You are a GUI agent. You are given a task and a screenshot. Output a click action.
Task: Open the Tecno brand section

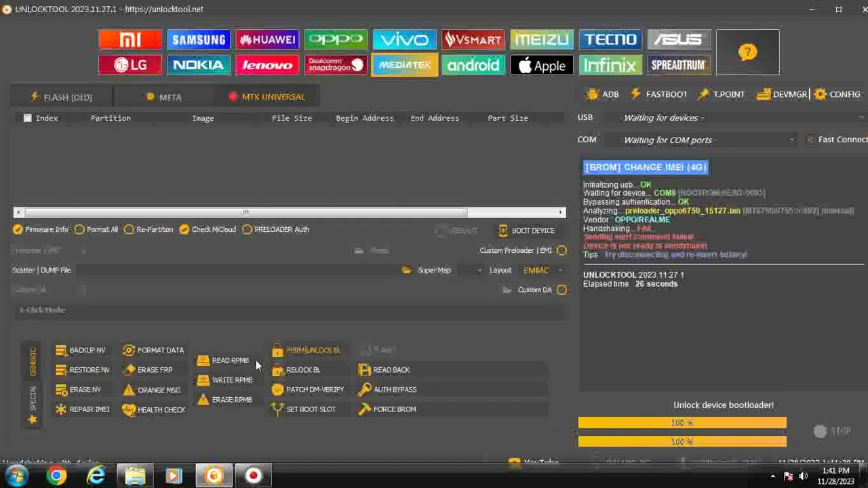610,40
